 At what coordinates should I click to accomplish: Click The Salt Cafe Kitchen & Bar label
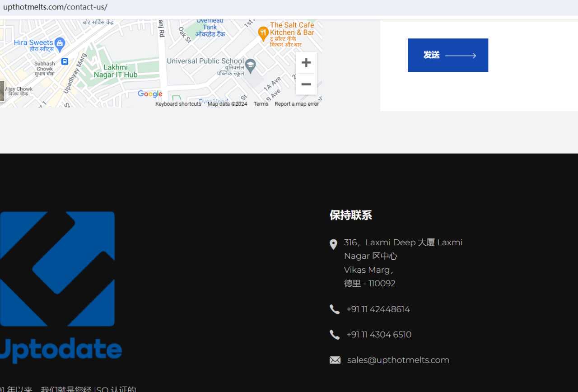click(x=292, y=34)
